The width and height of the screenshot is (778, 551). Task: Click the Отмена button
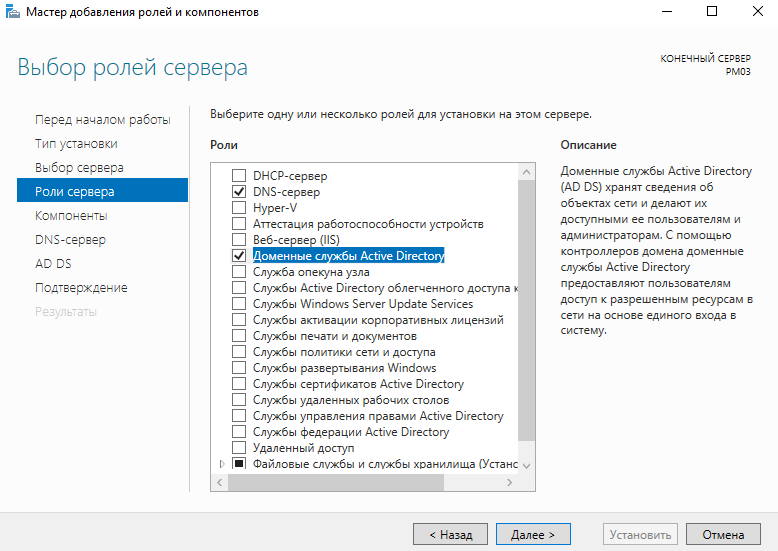(x=723, y=534)
